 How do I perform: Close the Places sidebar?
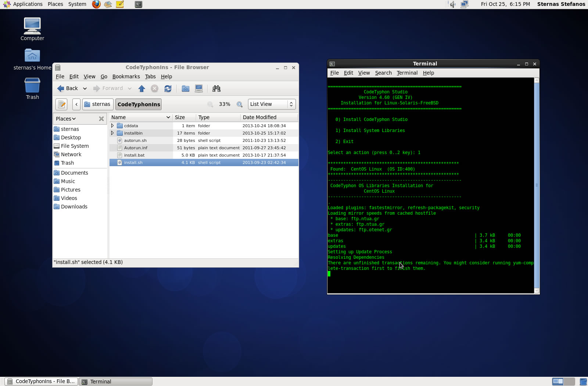coord(101,119)
